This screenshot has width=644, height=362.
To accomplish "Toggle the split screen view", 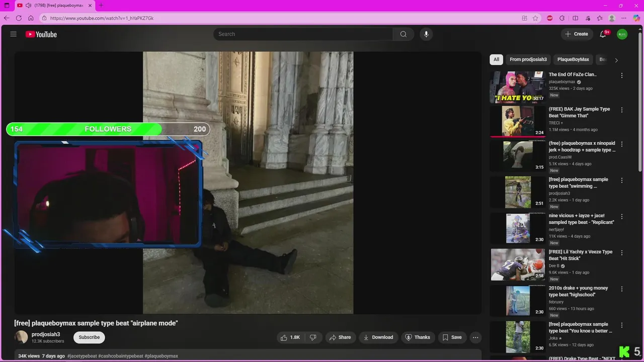I will 575,18.
